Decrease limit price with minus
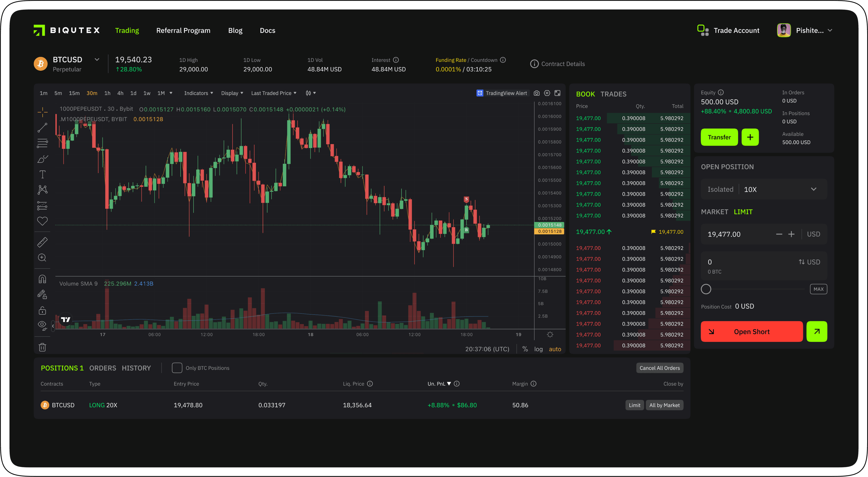868x477 pixels. (779, 234)
